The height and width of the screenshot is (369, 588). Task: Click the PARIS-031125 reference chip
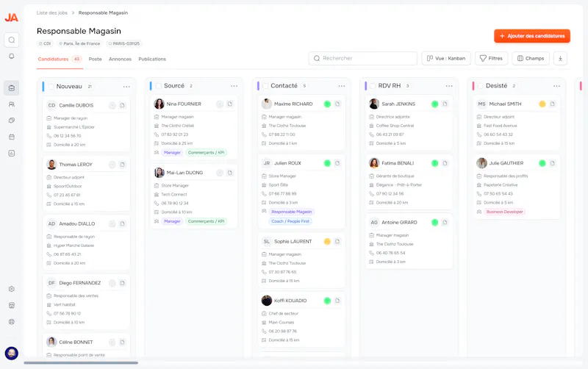[x=123, y=43]
